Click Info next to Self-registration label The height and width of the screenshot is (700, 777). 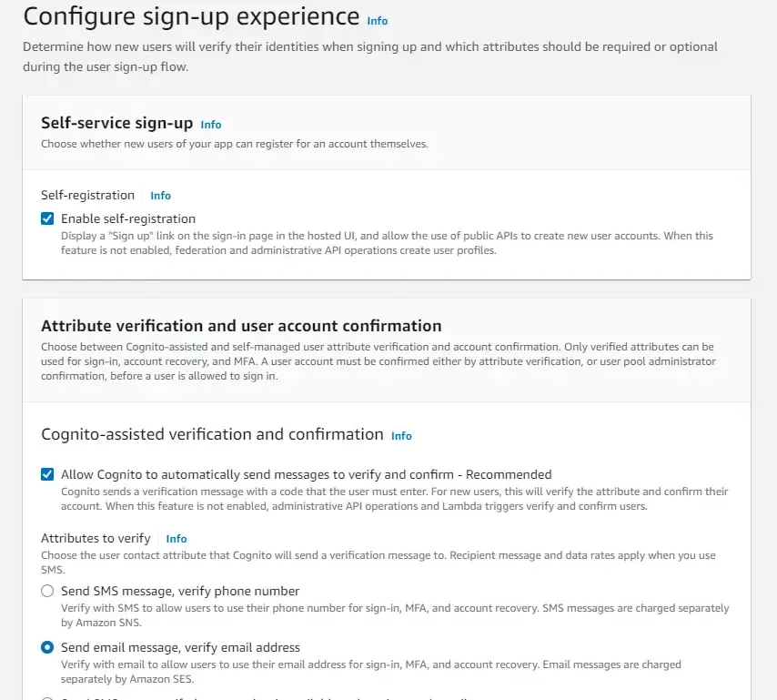click(x=160, y=195)
